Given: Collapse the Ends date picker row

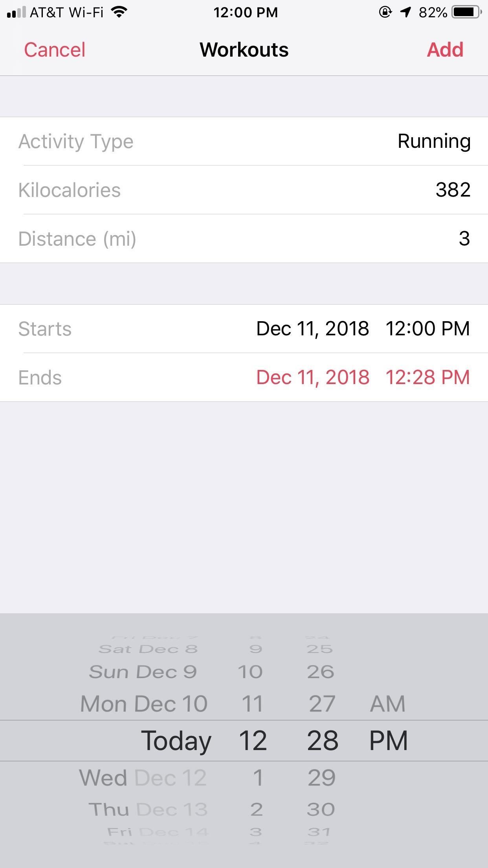Looking at the screenshot, I should pyautogui.click(x=244, y=377).
